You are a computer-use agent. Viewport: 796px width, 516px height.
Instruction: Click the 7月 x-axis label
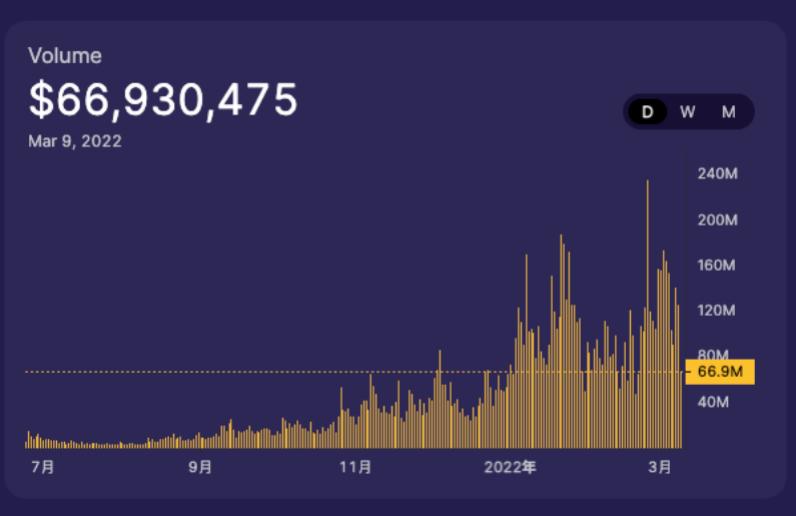[x=43, y=467]
